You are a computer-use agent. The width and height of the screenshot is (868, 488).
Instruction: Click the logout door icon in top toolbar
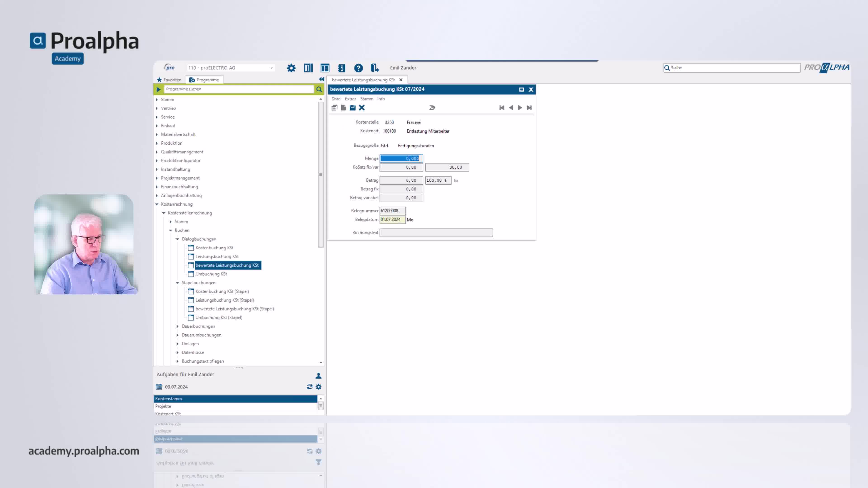coord(374,68)
